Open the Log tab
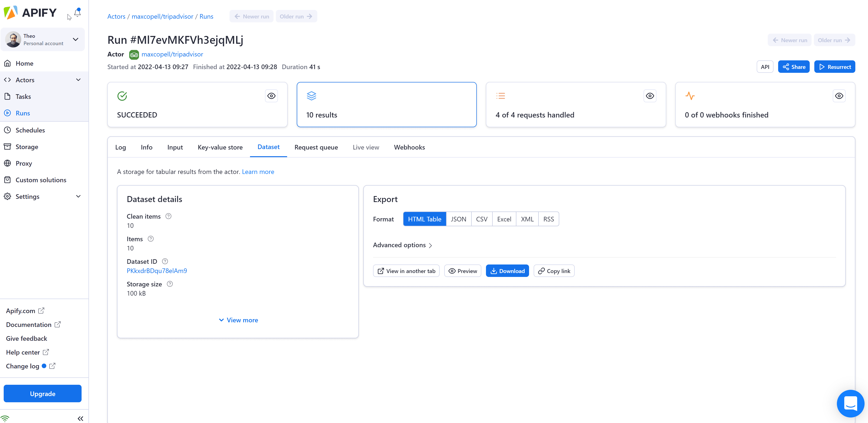This screenshot has height=423, width=868. click(x=120, y=147)
